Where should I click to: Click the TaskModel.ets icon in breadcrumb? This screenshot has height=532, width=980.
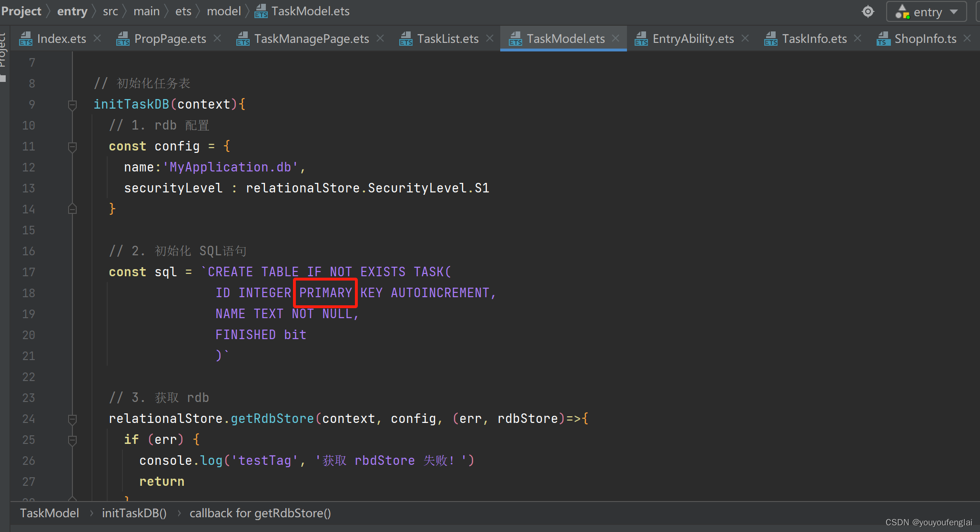[261, 11]
